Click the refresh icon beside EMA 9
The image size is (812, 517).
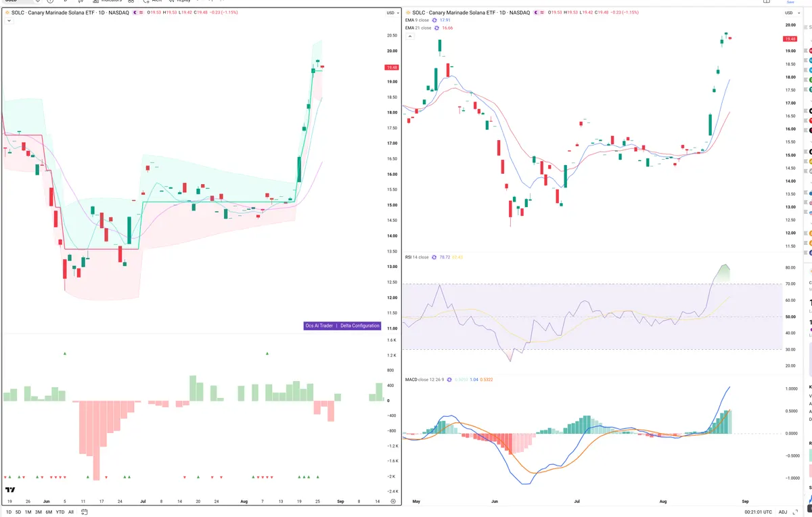tap(434, 20)
